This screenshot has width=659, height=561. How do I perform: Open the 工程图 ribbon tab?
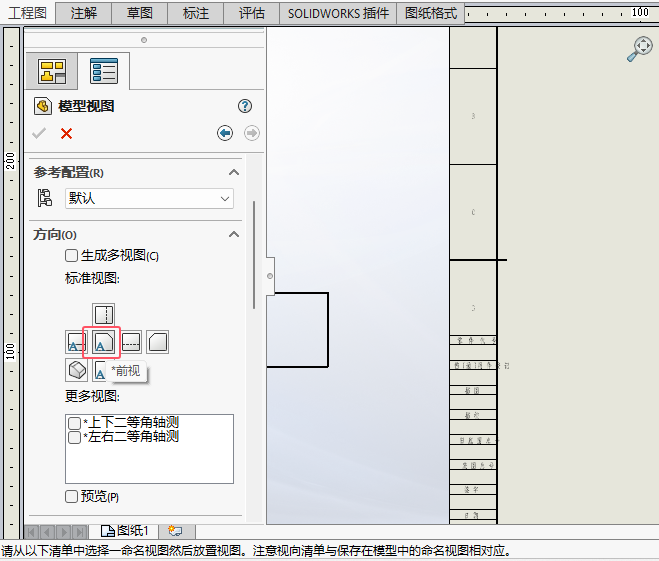point(27,13)
